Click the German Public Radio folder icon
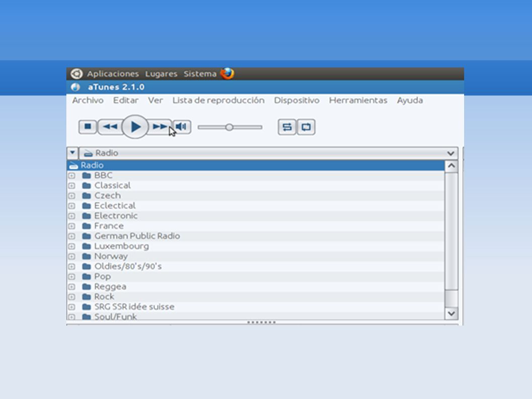Screen dimensions: 532x399 (x=86, y=236)
